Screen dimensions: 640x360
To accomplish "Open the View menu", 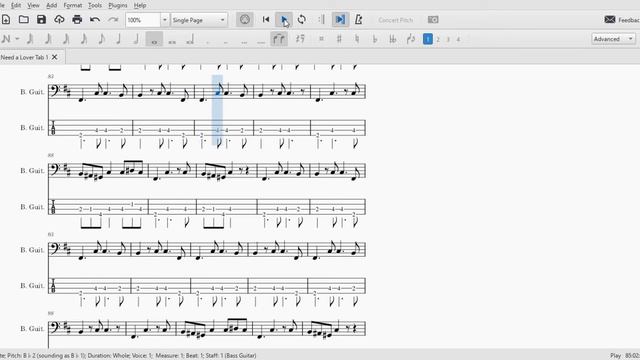I will (x=33, y=5).
